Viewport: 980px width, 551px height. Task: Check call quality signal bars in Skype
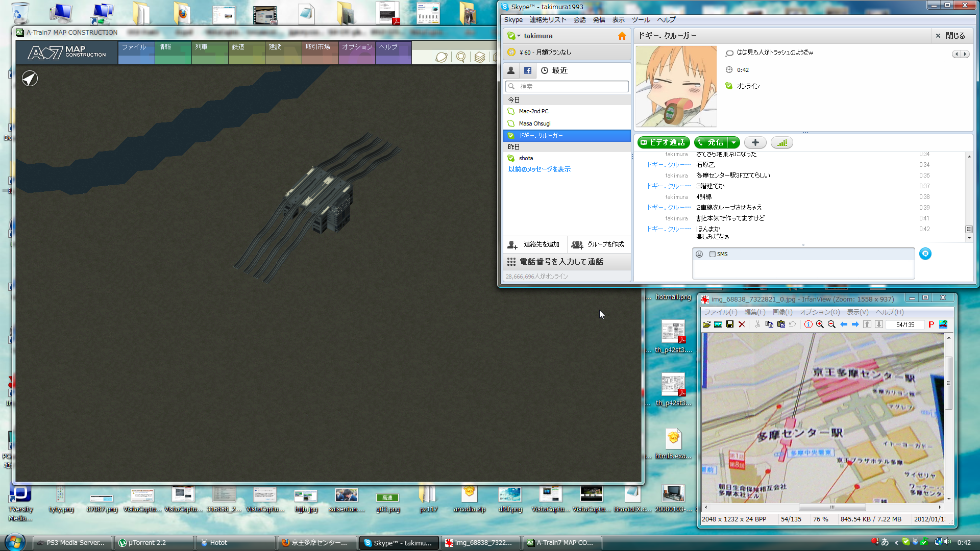point(782,142)
